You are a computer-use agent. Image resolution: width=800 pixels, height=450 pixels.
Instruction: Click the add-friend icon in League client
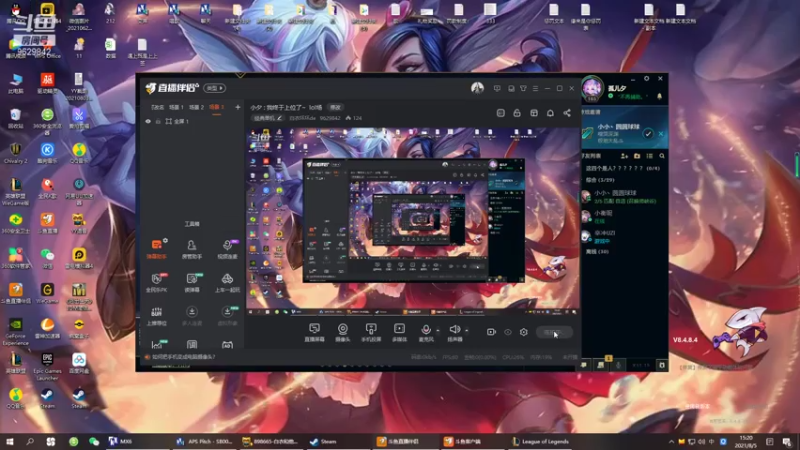pyautogui.click(x=623, y=156)
